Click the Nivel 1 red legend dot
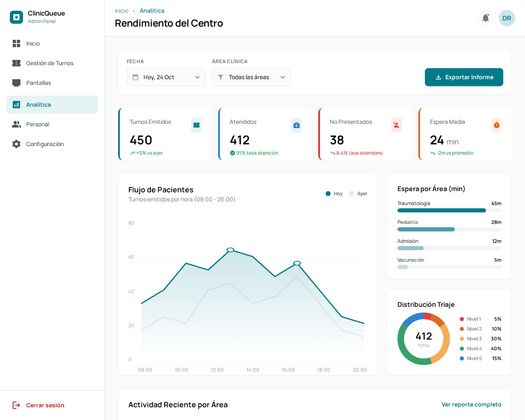The height and width of the screenshot is (420, 525). click(x=462, y=319)
